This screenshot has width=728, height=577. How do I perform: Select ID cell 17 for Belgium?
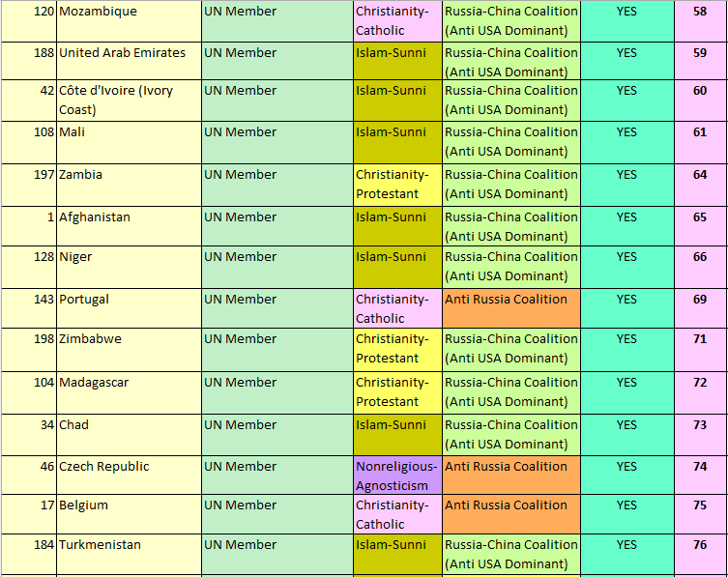(x=29, y=514)
